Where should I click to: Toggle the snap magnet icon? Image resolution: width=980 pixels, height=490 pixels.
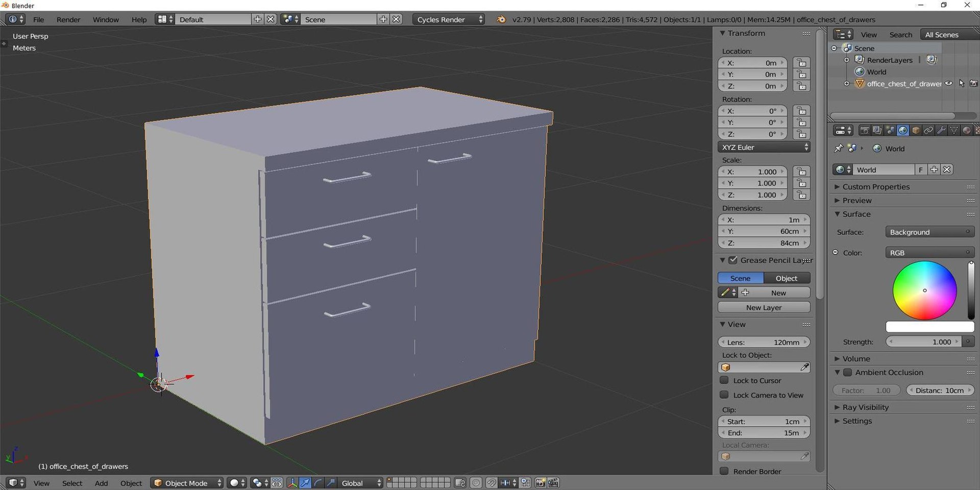(x=491, y=483)
